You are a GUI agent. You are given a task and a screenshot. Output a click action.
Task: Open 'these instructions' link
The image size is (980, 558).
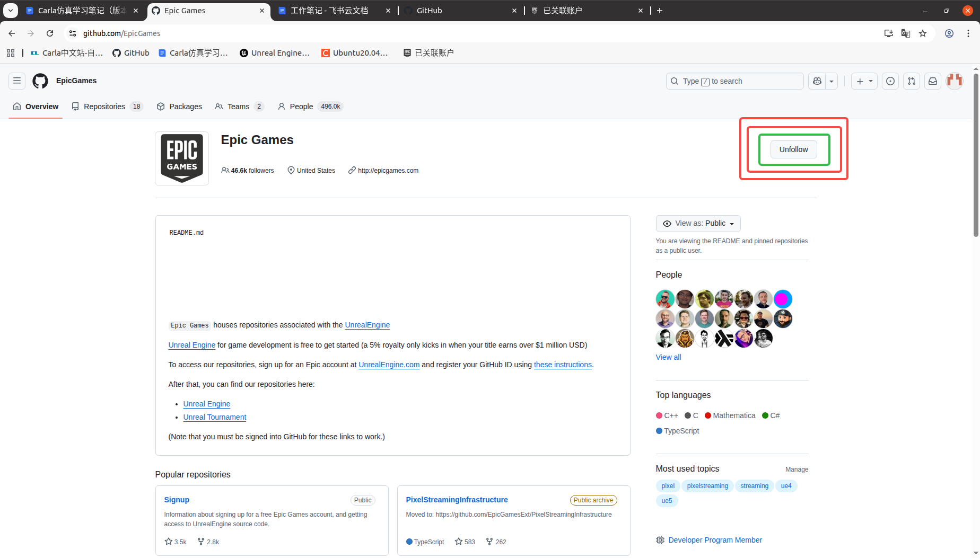(563, 365)
